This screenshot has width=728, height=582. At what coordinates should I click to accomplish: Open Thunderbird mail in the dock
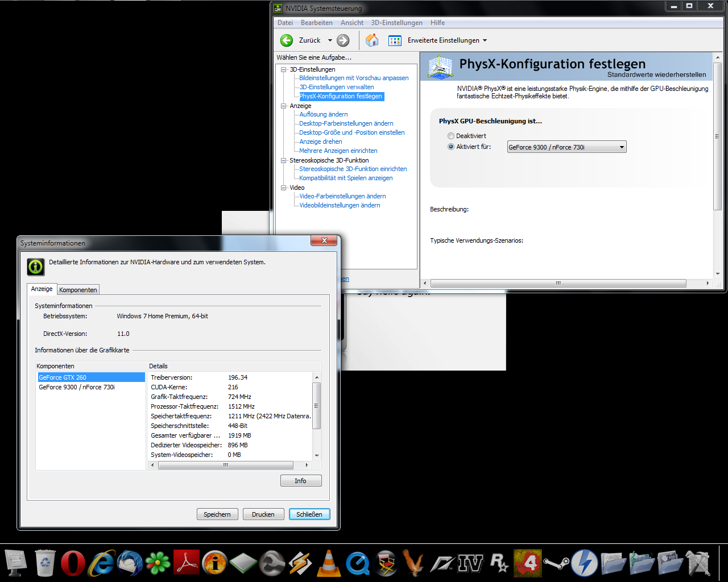pyautogui.click(x=130, y=563)
